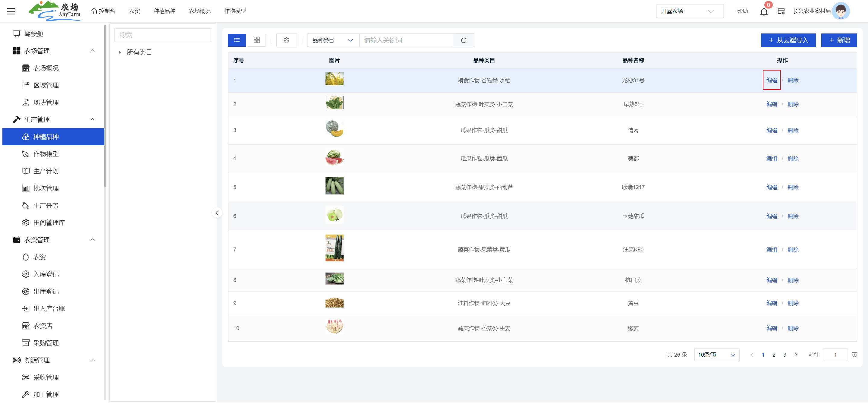This screenshot has width=868, height=407.
Task: Open the table settings gear
Action: point(286,40)
